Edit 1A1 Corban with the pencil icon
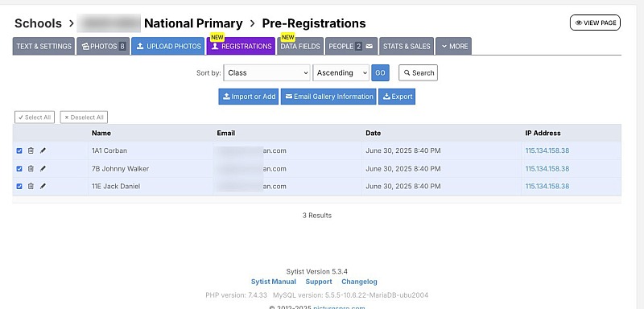Screen dimensions: 644x309 click(x=43, y=150)
